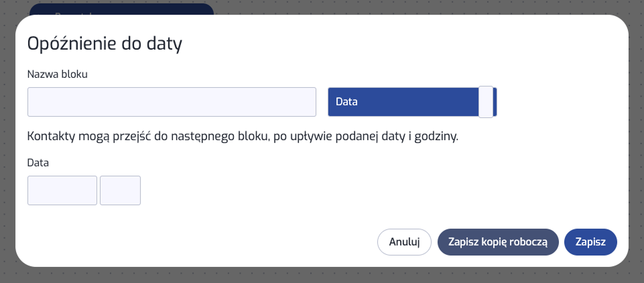Click the 'Opóźnienie do daty' dialog title
The height and width of the screenshot is (283, 644).
(x=105, y=44)
